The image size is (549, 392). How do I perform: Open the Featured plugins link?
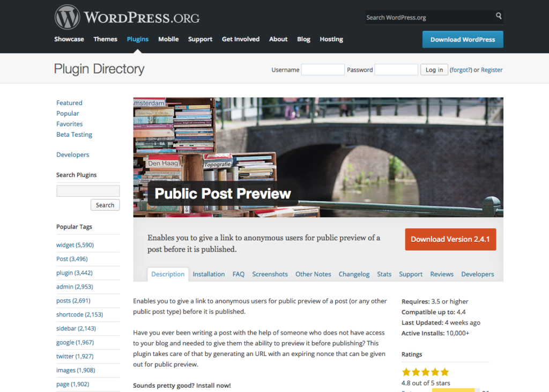click(69, 102)
